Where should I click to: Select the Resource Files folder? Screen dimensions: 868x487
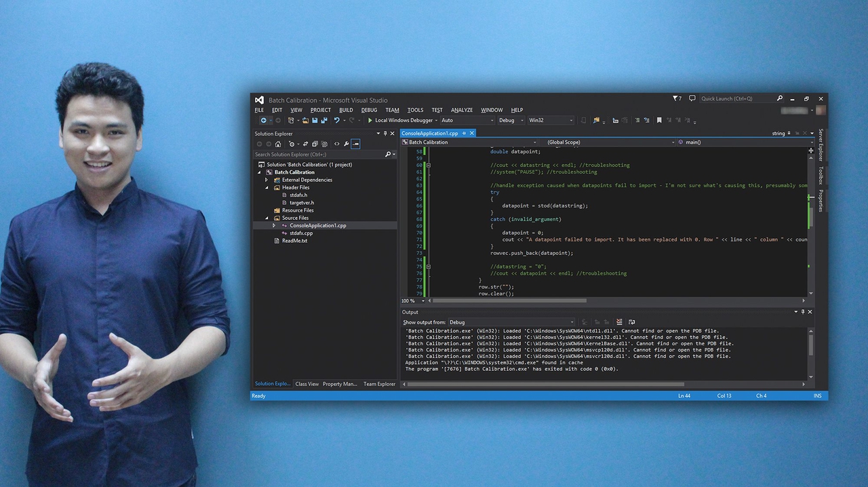[298, 210]
